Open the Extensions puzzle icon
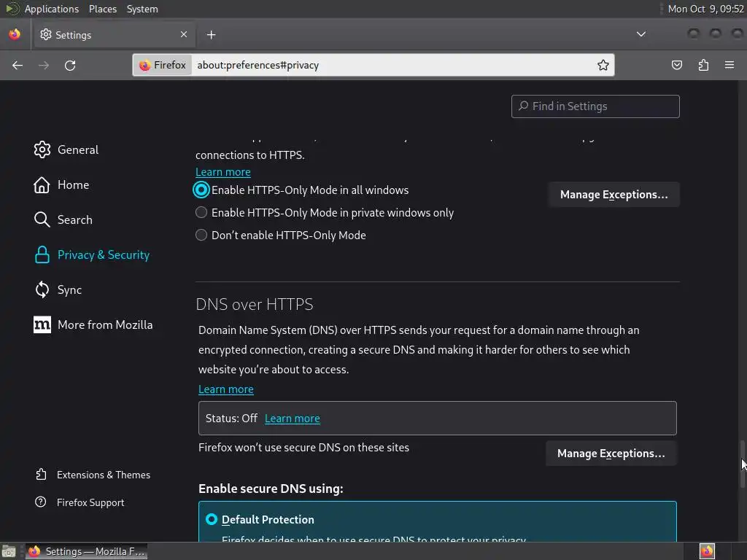This screenshot has height=560, width=747. coord(703,65)
